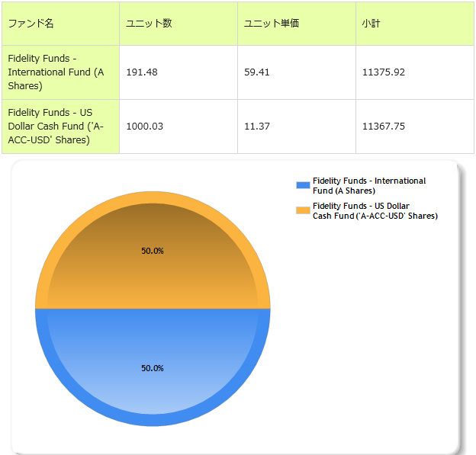Select the 191.48 unit count cell
The width and height of the screenshot is (476, 455).
pos(142,72)
